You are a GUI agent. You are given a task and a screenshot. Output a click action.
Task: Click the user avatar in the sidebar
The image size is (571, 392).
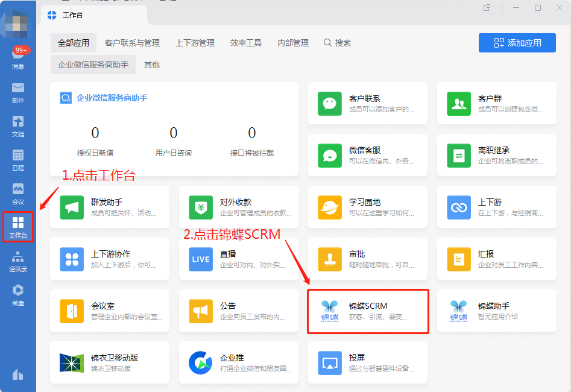16,24
